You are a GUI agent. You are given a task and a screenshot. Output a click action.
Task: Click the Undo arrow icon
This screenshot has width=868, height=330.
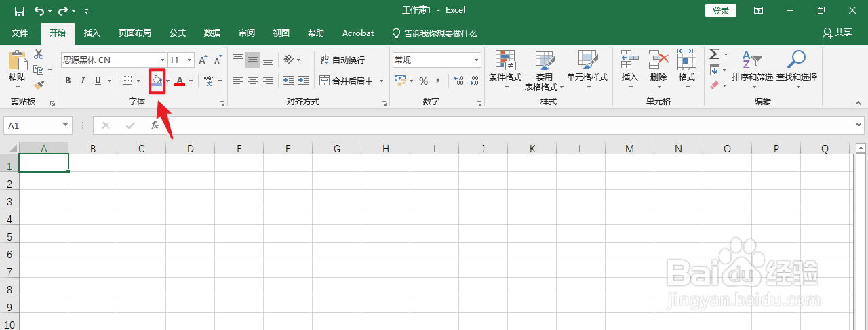39,11
